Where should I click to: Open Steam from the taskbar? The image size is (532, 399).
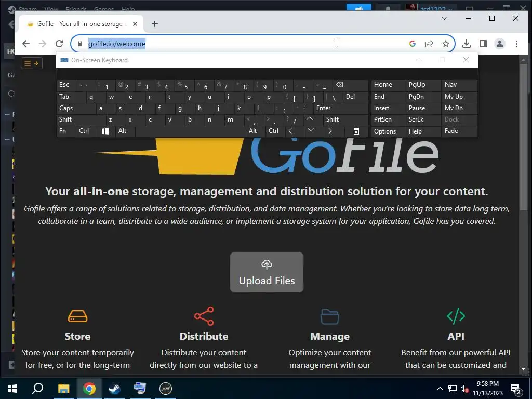(114, 389)
